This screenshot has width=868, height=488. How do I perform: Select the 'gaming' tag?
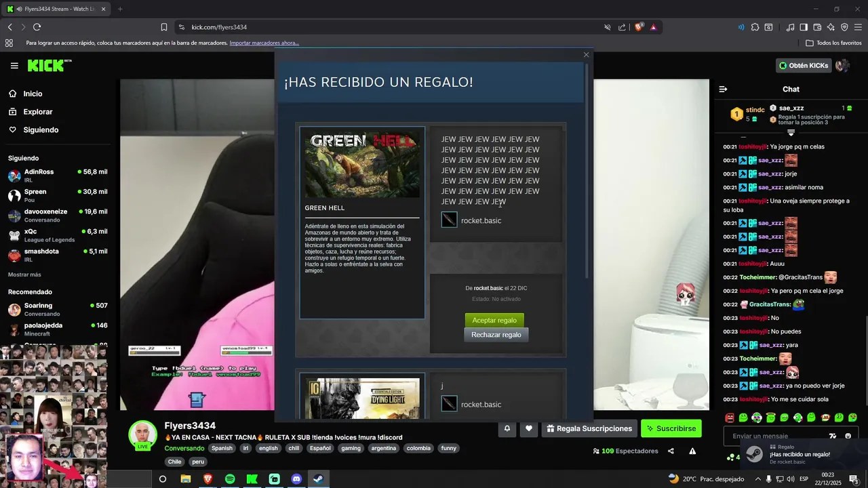[x=351, y=448]
